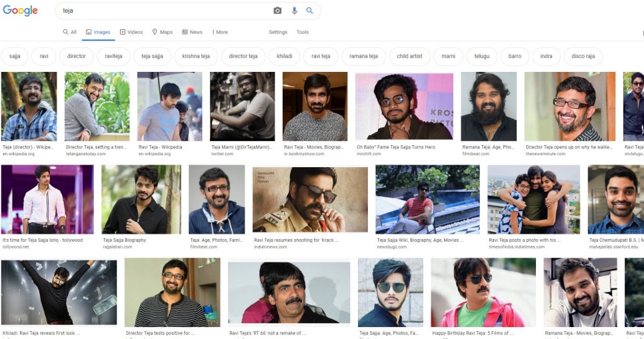Open 'Ravi Teja resumes shooting for Krack' image
Screen dimensions: 644x339
pyautogui.click(x=311, y=199)
